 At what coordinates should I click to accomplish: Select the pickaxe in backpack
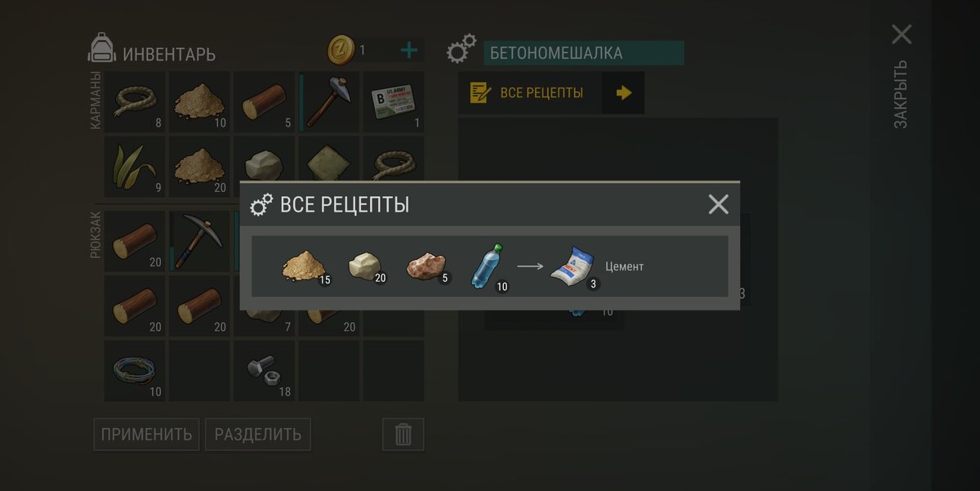coord(199,241)
